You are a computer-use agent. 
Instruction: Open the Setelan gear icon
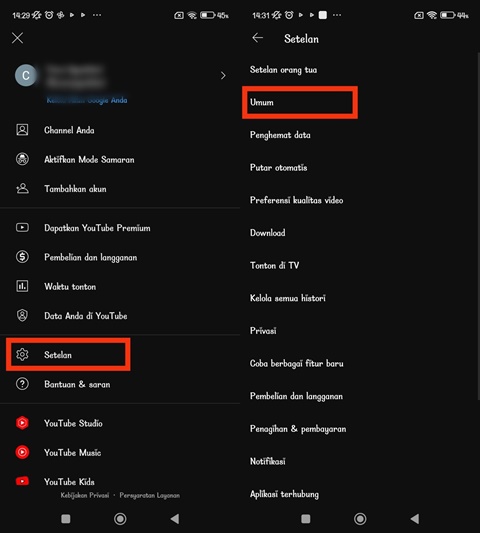click(x=22, y=355)
